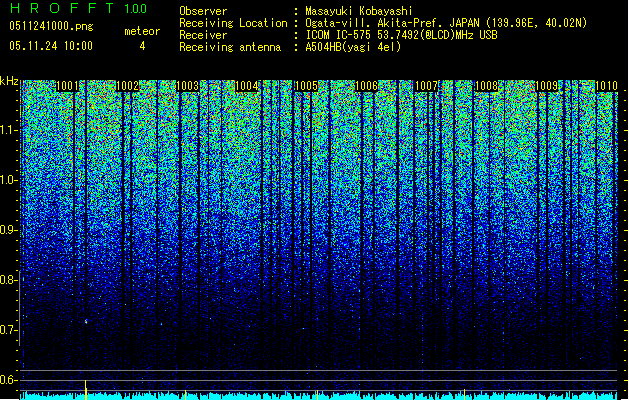Click the bright meteor echo spot near 0.7 kHz
629x400 pixels.
[x=86, y=321]
